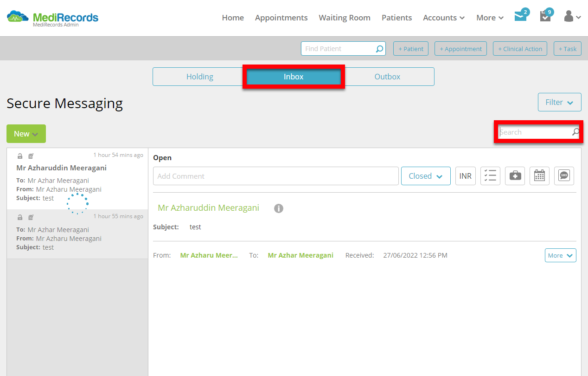Expand the Accounts menu
Viewport: 588px width, 376px height.
click(x=444, y=18)
